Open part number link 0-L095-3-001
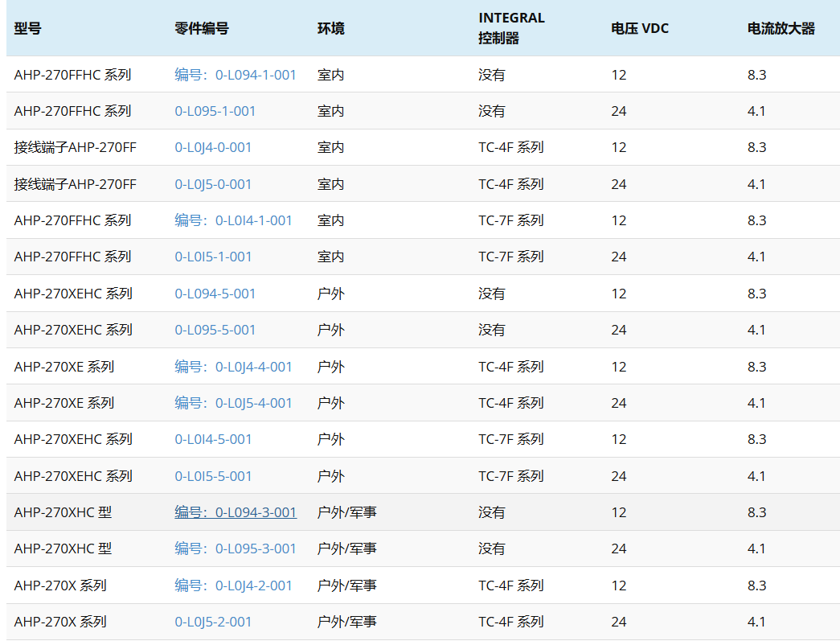This screenshot has width=840, height=641. tap(236, 549)
